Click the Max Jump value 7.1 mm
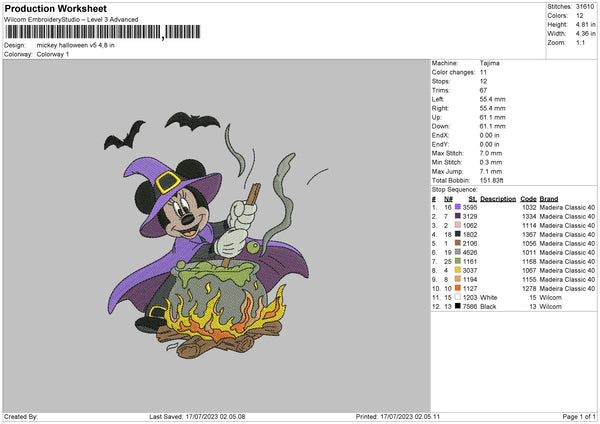 (491, 171)
